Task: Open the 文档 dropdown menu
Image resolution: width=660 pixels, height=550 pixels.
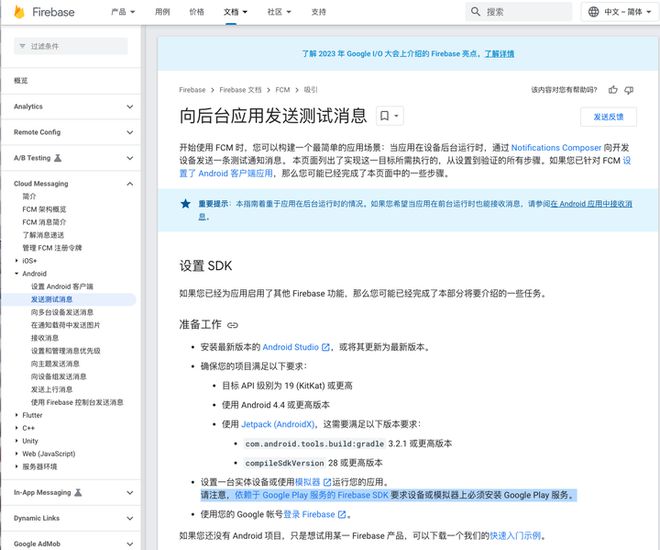Action: tap(235, 12)
